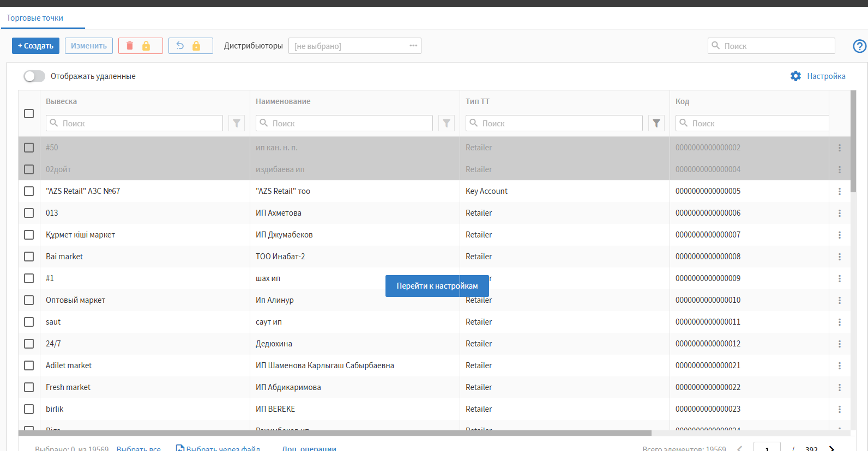This screenshot has width=868, height=451.
Task: Open three-dot menu for Bai market row
Action: (x=840, y=257)
